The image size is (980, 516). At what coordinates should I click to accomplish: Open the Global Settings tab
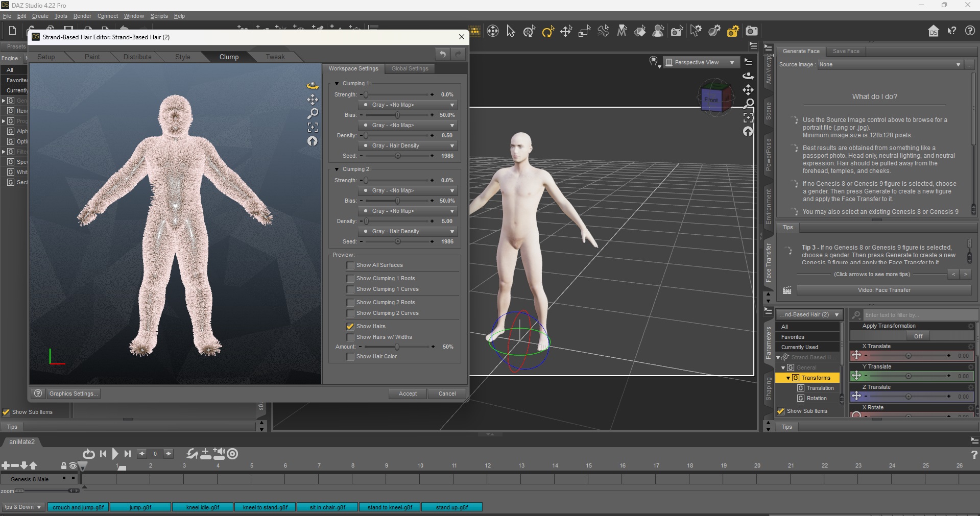tap(410, 68)
